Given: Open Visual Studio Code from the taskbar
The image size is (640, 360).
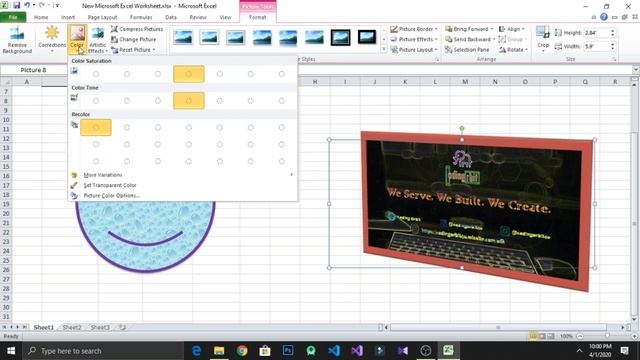Looking at the screenshot, I should [333, 351].
